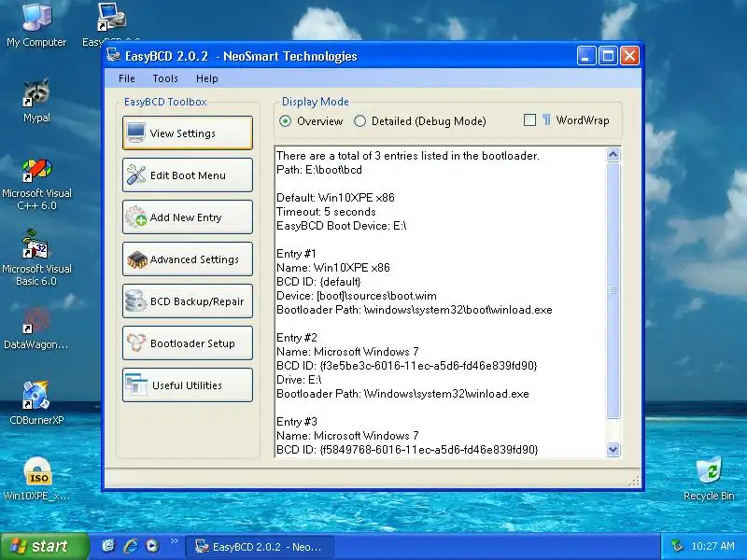Click 'Device: [boot]\sources\boot.wim' line
The image size is (747, 560).
(357, 296)
